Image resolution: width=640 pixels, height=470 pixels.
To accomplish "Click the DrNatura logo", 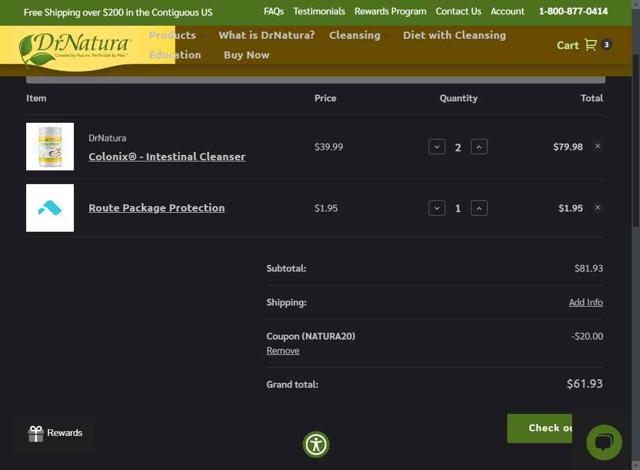I will click(76, 49).
